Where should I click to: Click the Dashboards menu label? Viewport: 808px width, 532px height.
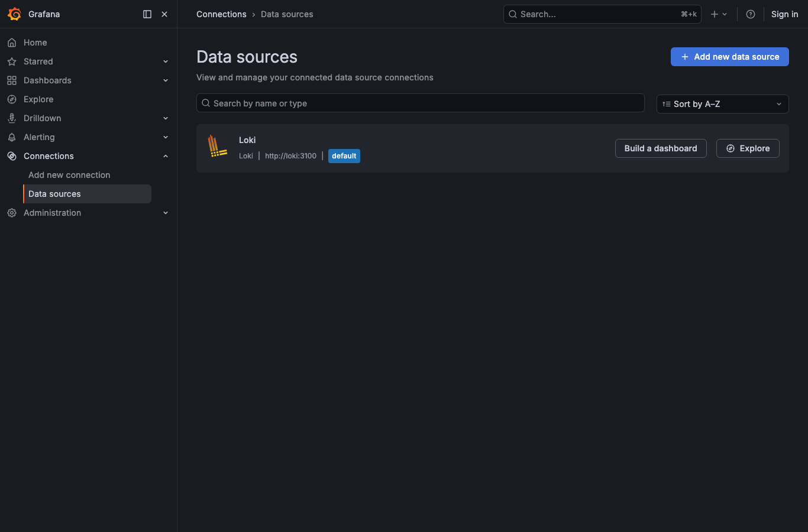coord(47,80)
